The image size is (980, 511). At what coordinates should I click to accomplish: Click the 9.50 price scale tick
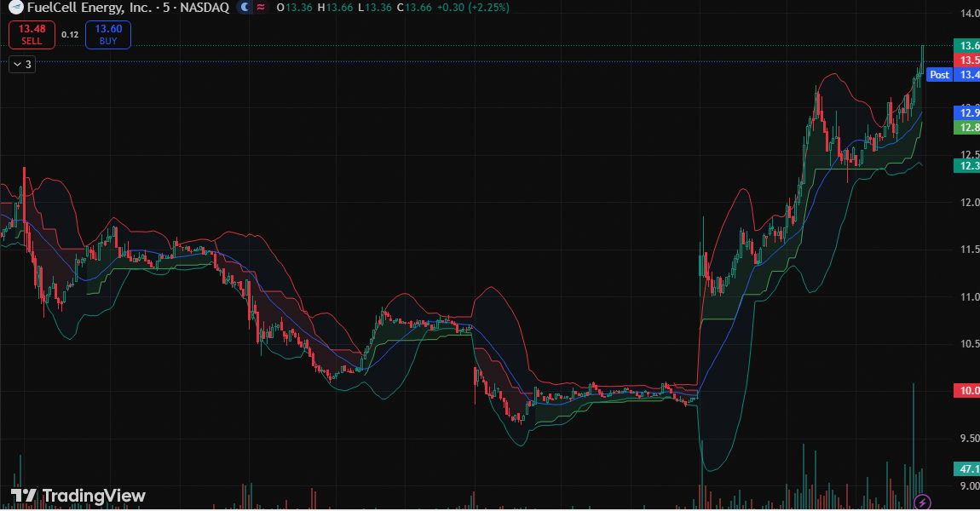[970, 438]
